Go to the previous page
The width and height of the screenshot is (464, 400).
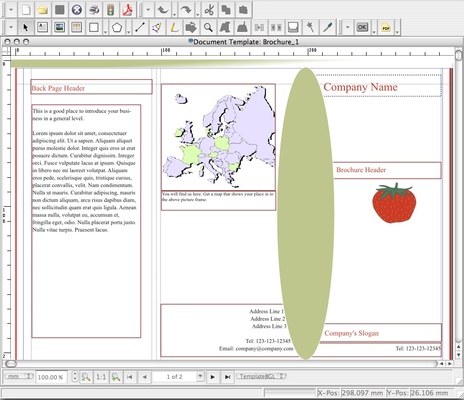point(144,377)
